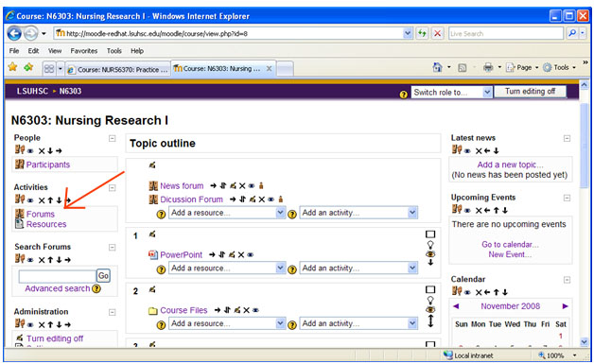Click the vertical scrollbar of the page
Screen dimensions: 594x364
[x=585, y=213]
